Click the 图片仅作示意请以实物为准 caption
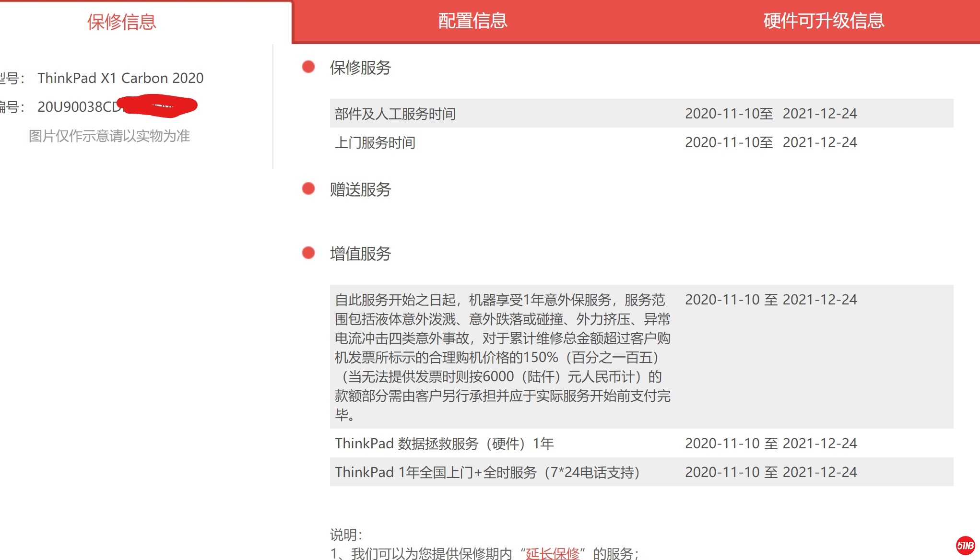Viewport: 980px width, 560px height. coord(109,136)
